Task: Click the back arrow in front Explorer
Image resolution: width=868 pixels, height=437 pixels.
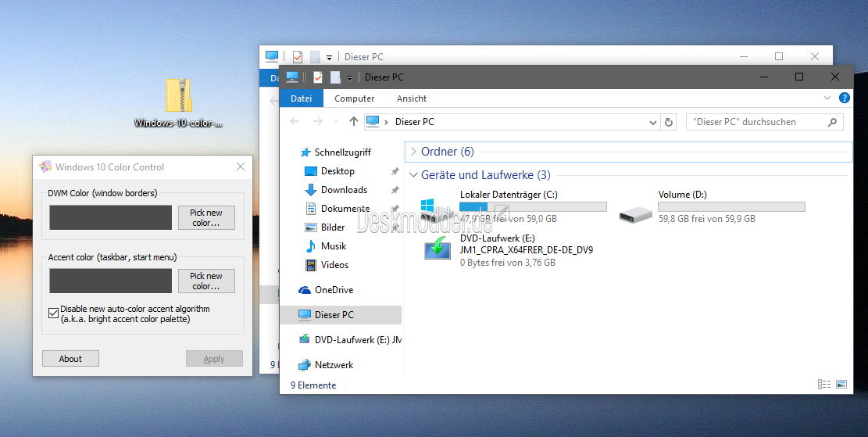Action: 295,122
